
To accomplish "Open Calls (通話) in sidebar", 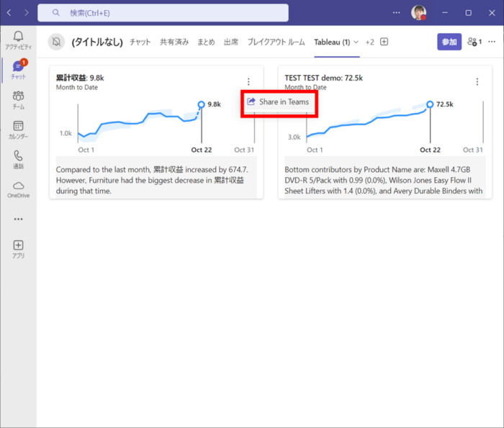I will click(x=18, y=160).
